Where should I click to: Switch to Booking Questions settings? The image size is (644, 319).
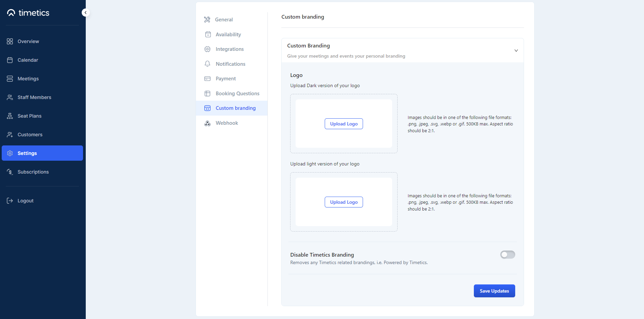(x=237, y=94)
